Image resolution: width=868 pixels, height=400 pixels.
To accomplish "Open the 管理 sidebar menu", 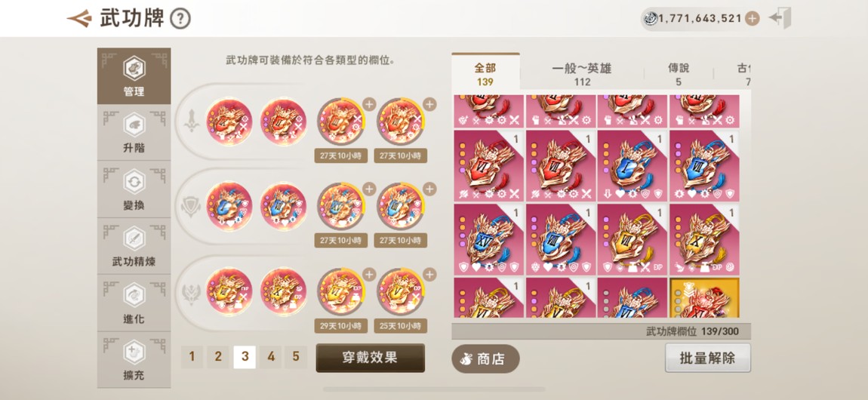I will (x=134, y=76).
